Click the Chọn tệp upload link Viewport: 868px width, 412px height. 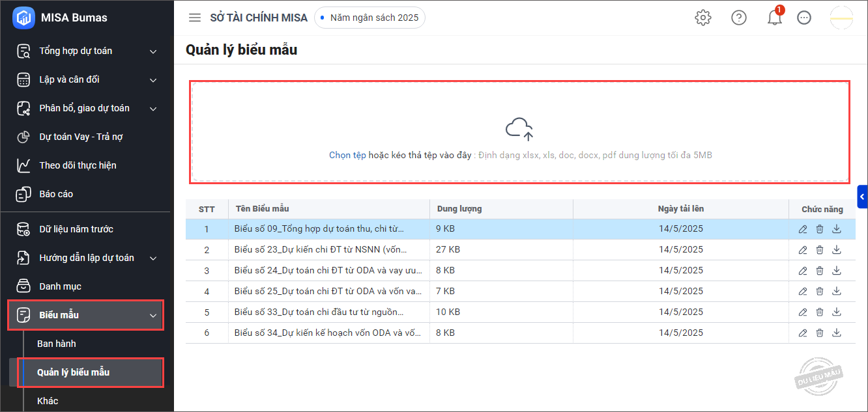point(347,156)
